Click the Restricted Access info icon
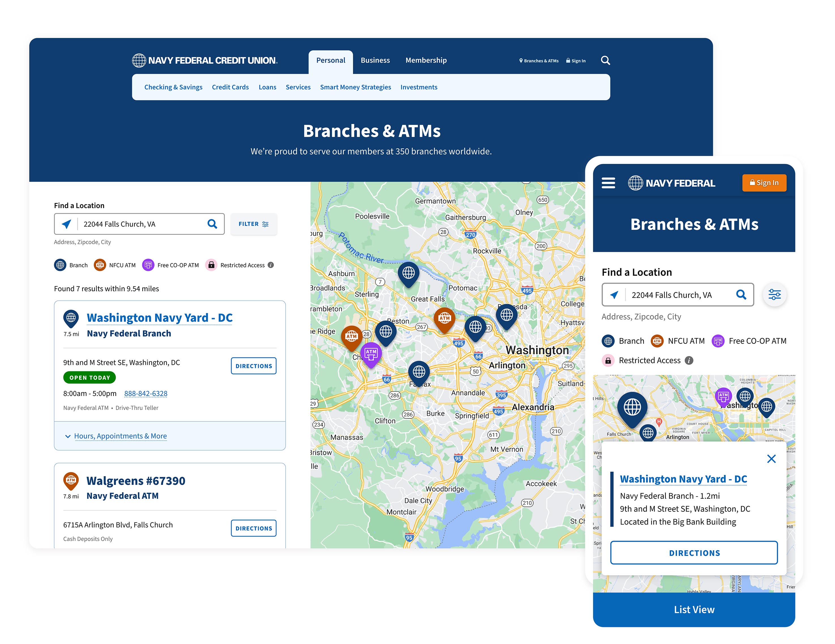The height and width of the screenshot is (644, 835). click(271, 265)
